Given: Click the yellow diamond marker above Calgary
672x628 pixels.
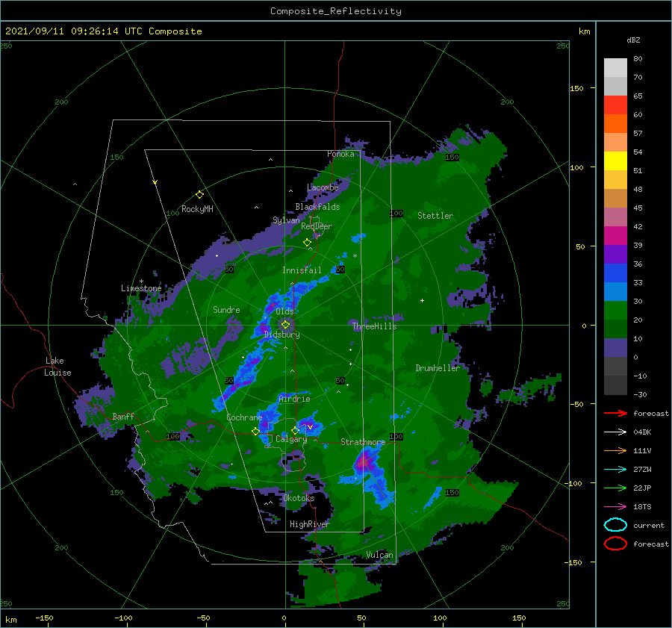Looking at the screenshot, I should click(x=295, y=430).
